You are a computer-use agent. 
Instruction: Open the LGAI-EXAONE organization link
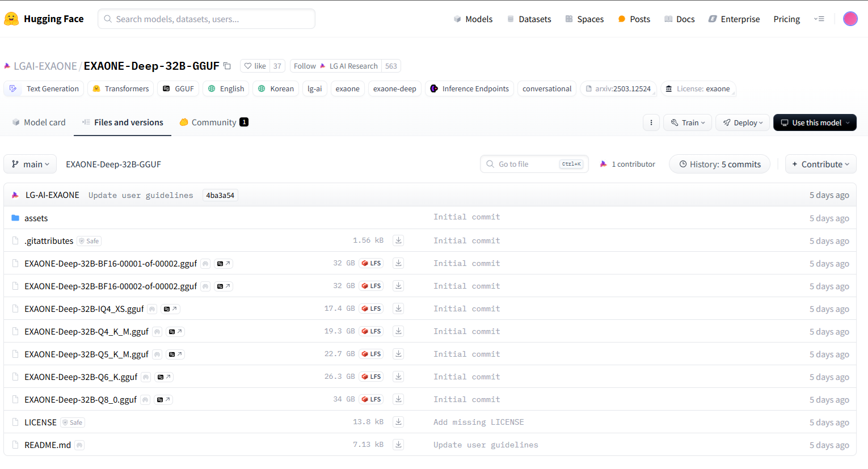(x=45, y=66)
